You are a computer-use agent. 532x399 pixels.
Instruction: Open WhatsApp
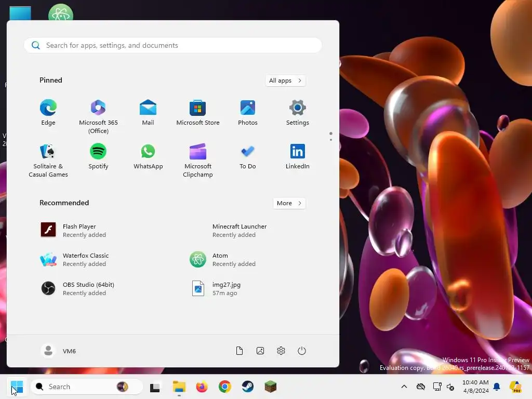pyautogui.click(x=148, y=157)
